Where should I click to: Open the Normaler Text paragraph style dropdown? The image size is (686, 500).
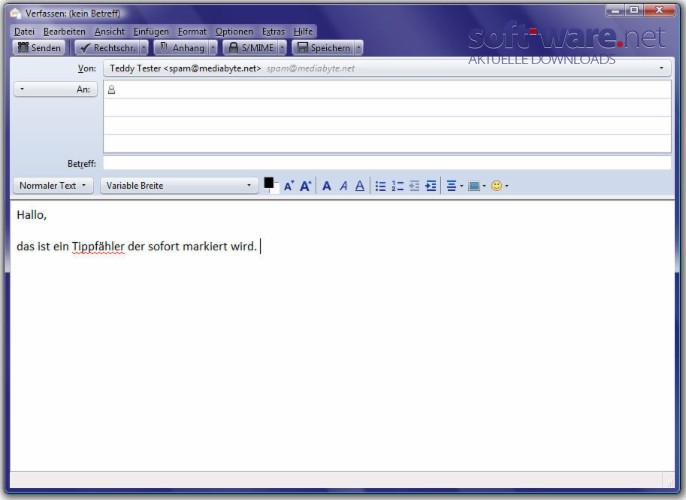(x=53, y=185)
